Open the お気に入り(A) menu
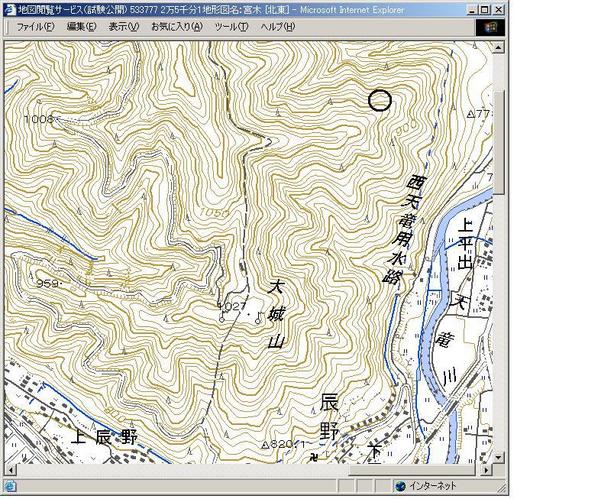The image size is (614, 499). pos(177,27)
